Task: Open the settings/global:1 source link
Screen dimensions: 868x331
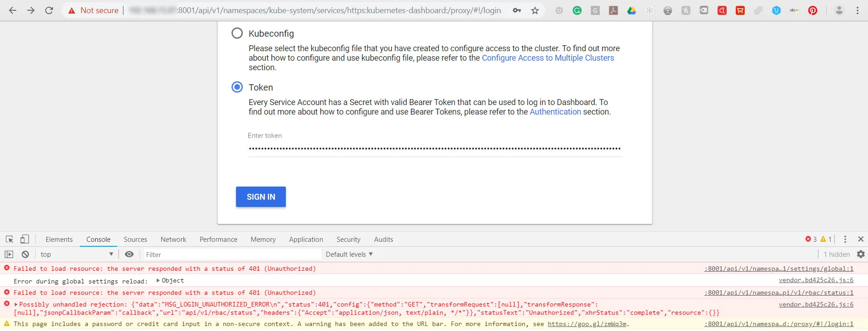Action: coord(779,269)
